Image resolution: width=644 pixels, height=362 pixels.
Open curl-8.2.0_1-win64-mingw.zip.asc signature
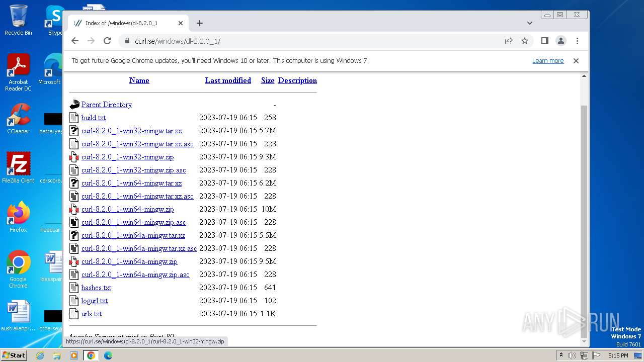click(133, 222)
